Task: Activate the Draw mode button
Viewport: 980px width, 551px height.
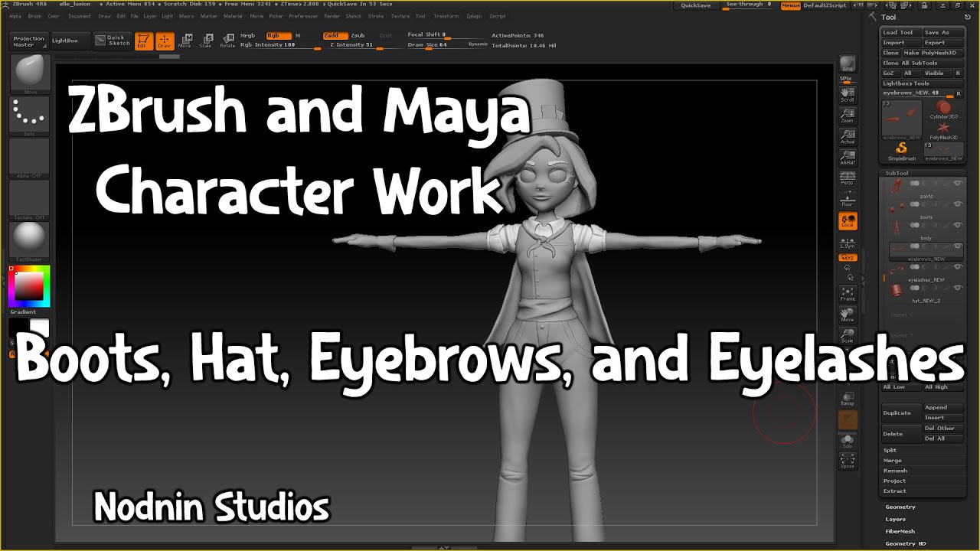Action: (165, 41)
